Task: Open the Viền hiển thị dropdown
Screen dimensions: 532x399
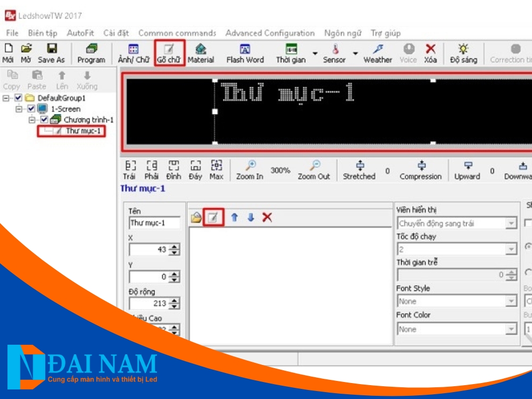Action: coord(511,223)
